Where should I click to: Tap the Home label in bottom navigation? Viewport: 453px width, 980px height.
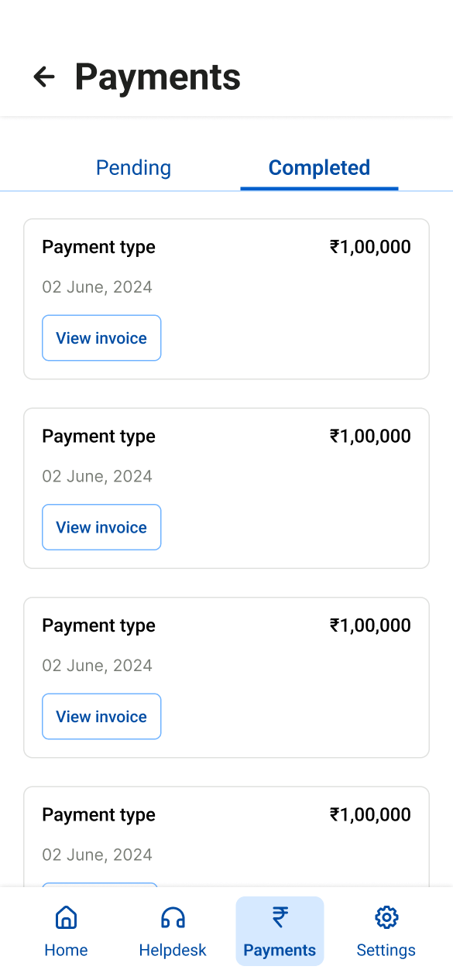(x=66, y=951)
